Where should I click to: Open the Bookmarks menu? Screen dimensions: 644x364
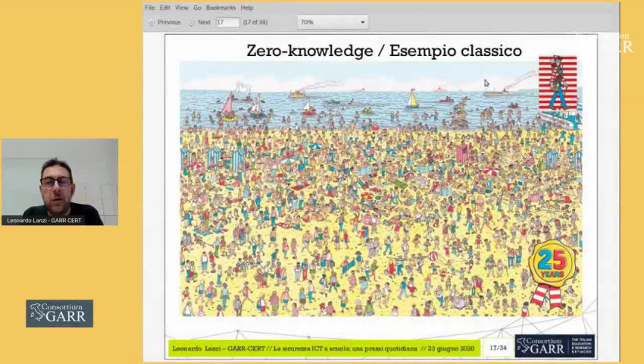click(x=221, y=8)
